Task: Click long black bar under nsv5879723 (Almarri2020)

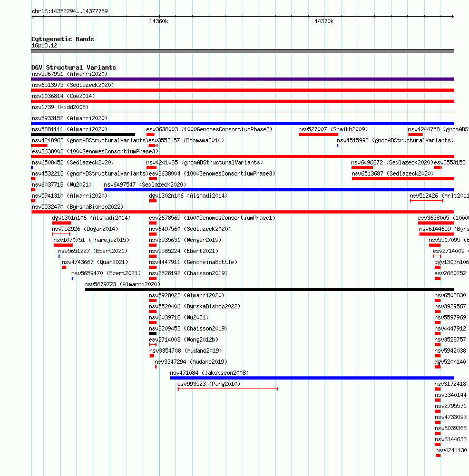Action: 269,289
